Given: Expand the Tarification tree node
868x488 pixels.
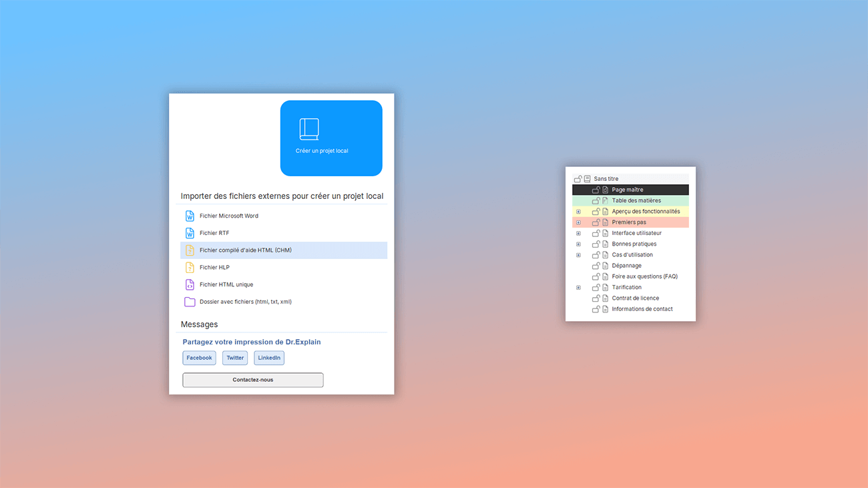Looking at the screenshot, I should click(578, 288).
